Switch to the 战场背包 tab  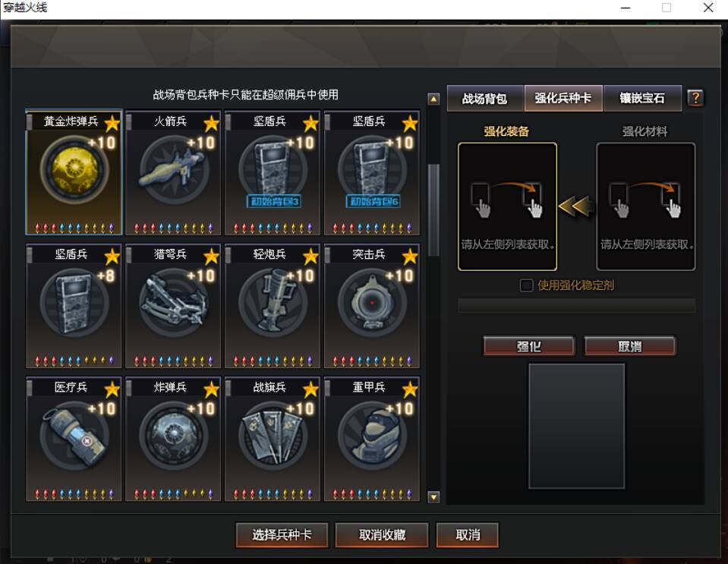click(485, 99)
